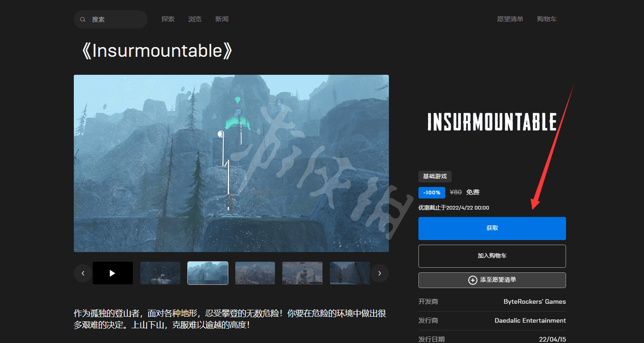Select the fourth screenshot thumbnail
This screenshot has width=644, height=343.
point(255,273)
